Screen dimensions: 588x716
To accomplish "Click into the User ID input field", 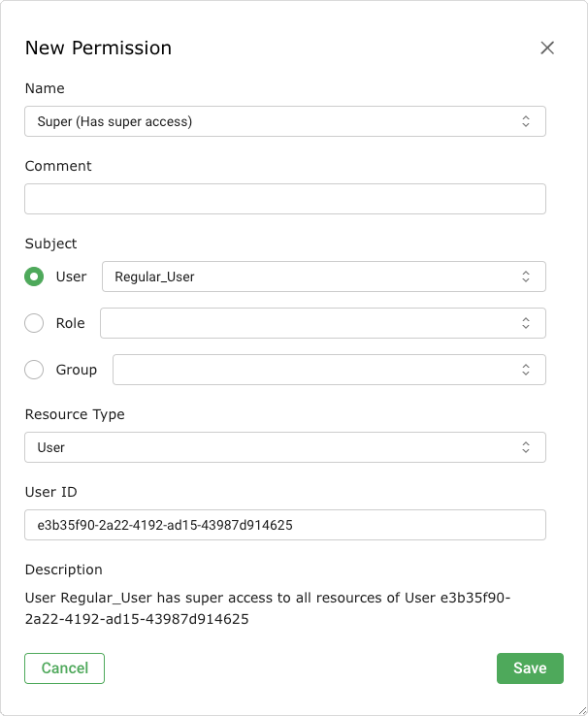I will point(284,525).
